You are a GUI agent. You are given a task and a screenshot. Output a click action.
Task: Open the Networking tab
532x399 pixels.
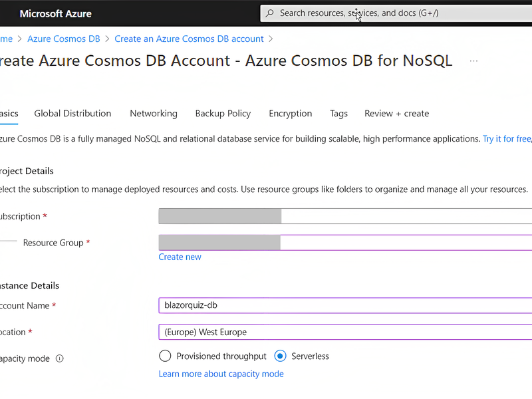[154, 113]
